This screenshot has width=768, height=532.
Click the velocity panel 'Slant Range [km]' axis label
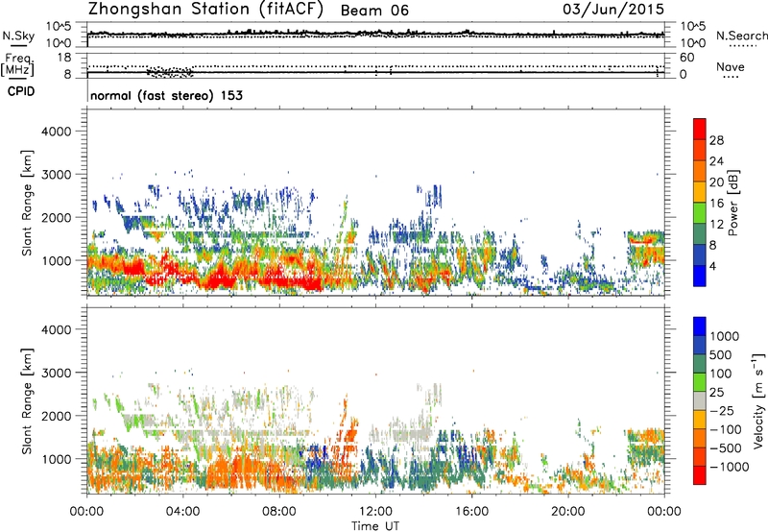pos(27,400)
